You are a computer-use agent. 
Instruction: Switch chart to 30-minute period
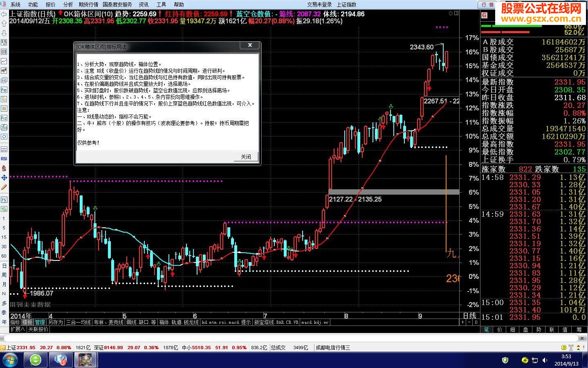coord(4,247)
